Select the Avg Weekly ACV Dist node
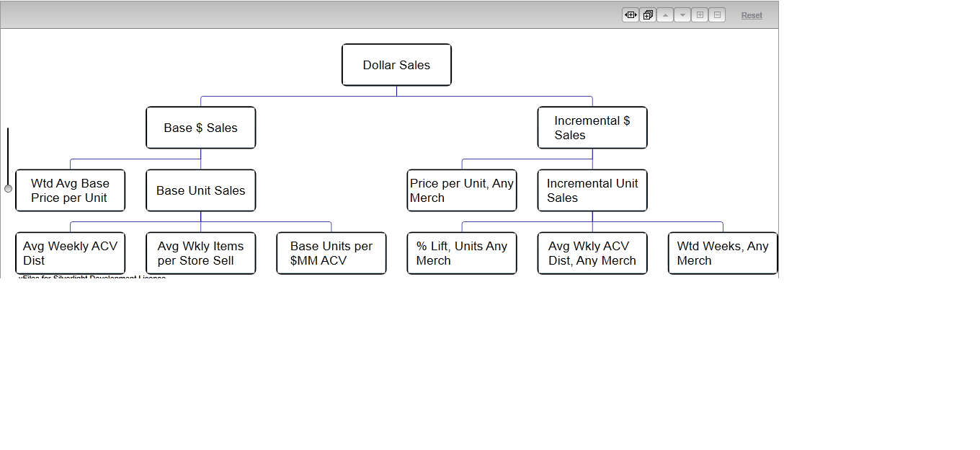The image size is (980, 450). [x=70, y=253]
